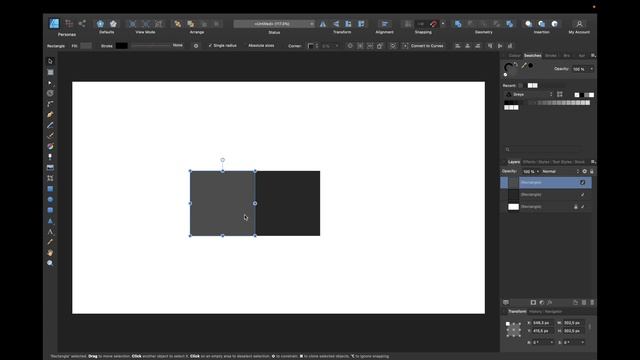This screenshot has height=360, width=640.
Task: Open Layers panel gear settings
Action: (x=584, y=171)
